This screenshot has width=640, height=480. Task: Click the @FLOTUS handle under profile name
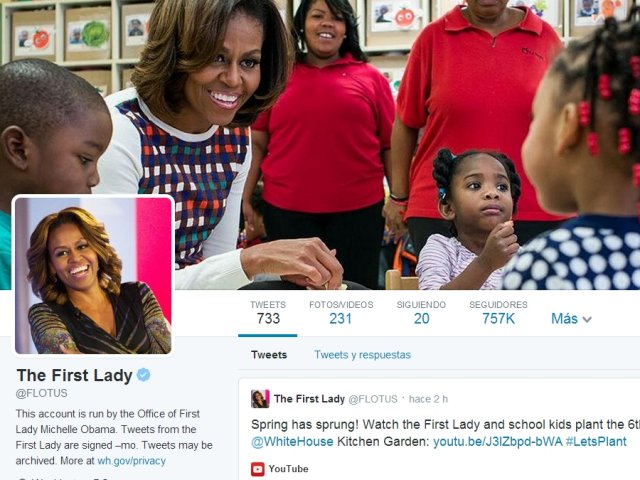(x=42, y=393)
